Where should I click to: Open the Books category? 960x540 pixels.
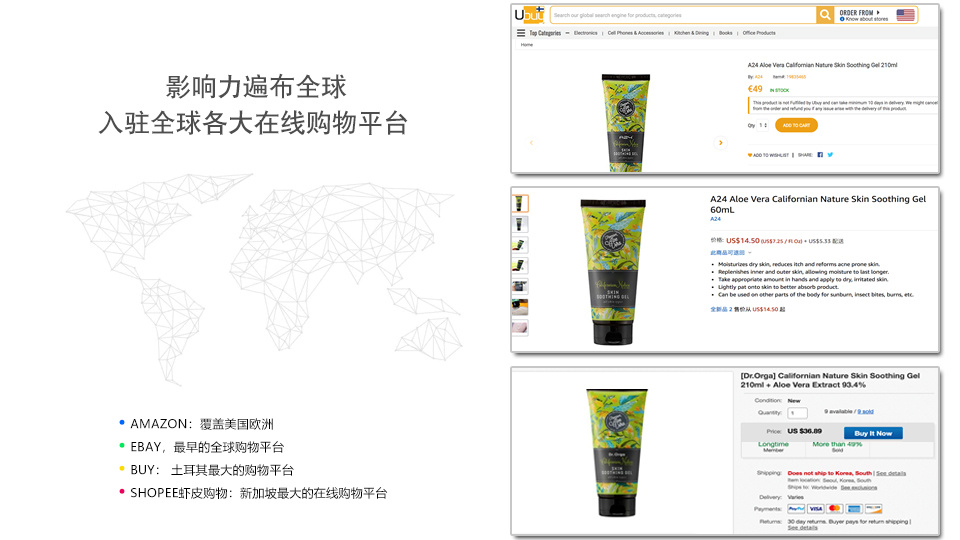726,33
